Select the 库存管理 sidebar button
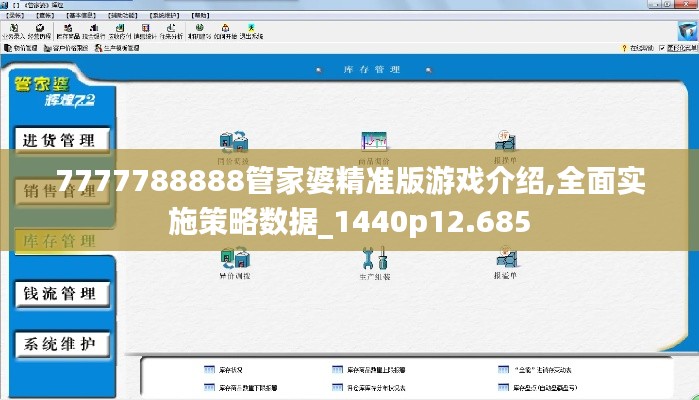The image size is (699, 400). tap(62, 241)
